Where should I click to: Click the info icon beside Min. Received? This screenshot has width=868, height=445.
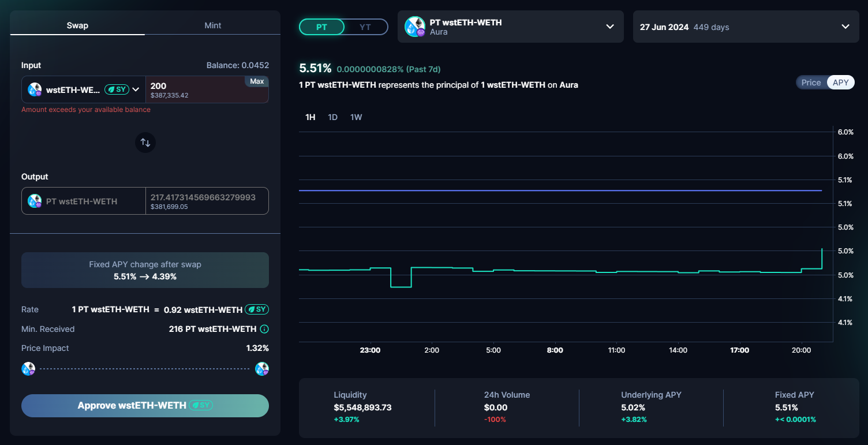click(x=264, y=329)
